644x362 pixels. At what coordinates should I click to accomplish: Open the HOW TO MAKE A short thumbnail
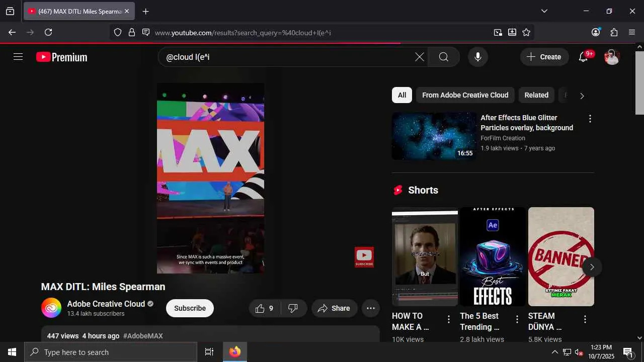(x=425, y=256)
